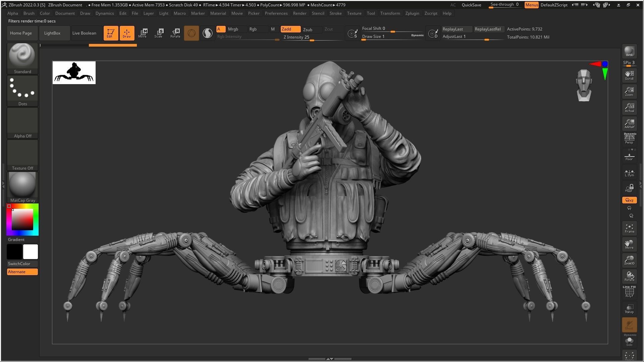This screenshot has height=362, width=644.
Task: Open the Alpha menu
Action: 13,13
